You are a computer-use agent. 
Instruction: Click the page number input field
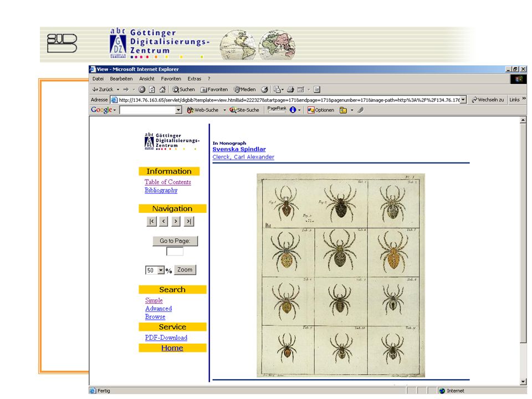175,252
